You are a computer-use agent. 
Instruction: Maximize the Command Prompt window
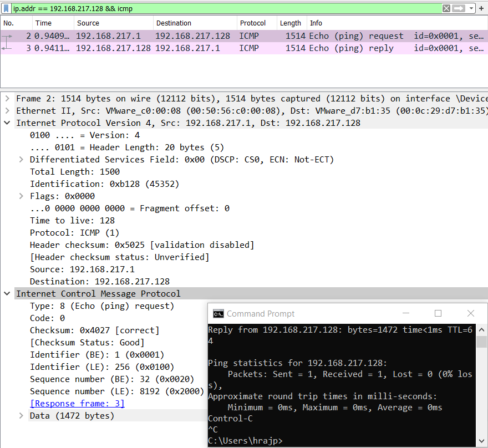(438, 313)
